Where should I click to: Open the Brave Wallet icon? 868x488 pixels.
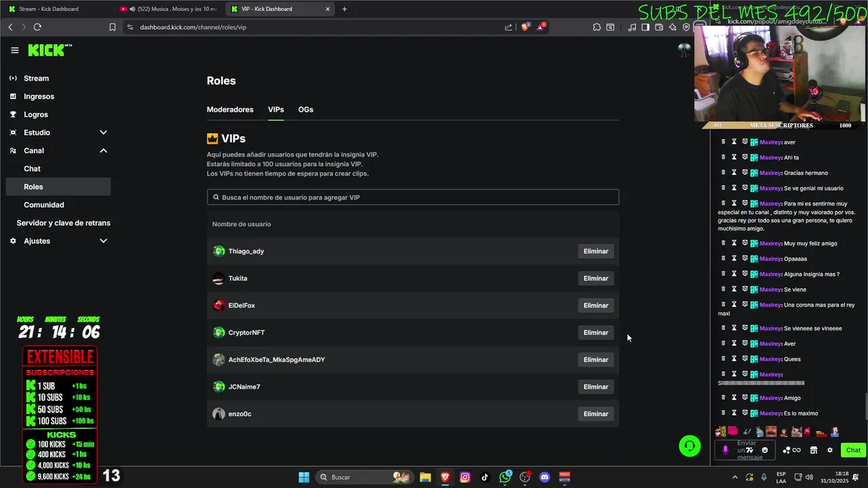(659, 27)
